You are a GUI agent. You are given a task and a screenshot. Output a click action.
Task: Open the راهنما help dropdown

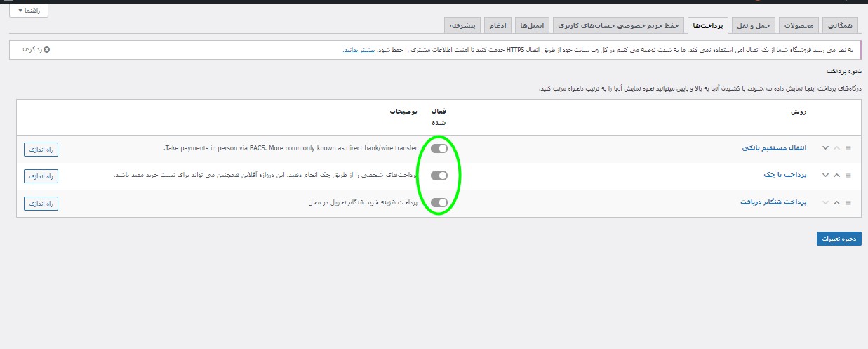29,11
